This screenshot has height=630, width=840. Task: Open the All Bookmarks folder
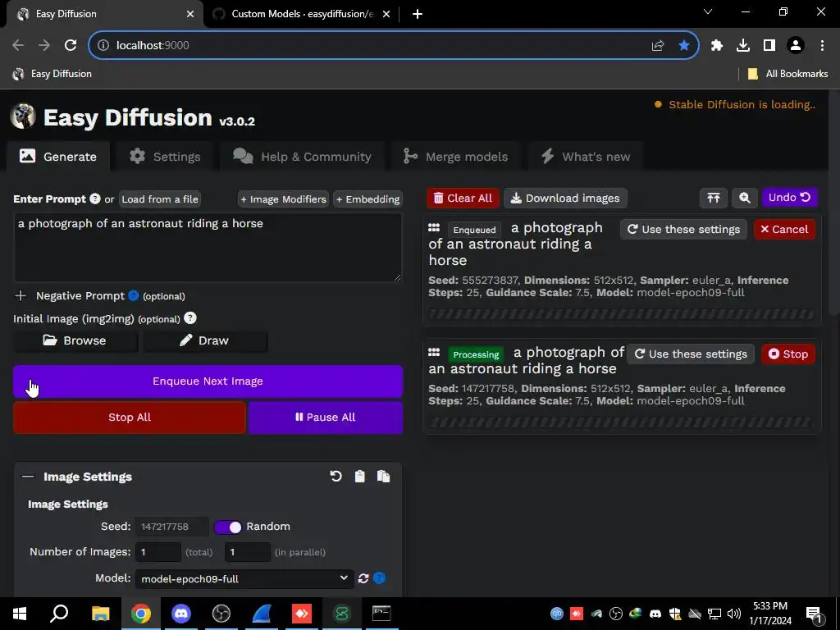coord(787,74)
